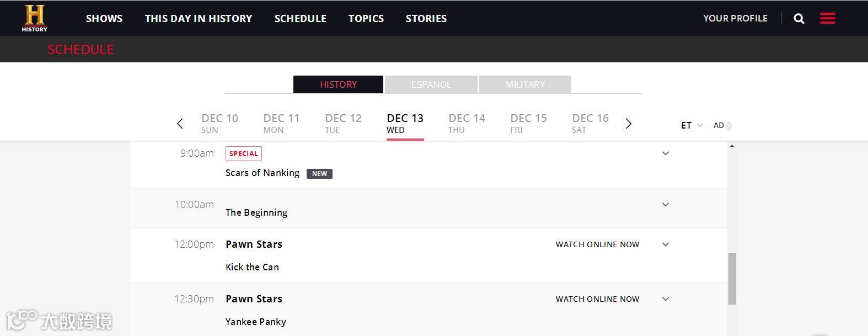
Task: Click the red SCHEDULE page heading
Action: pyautogui.click(x=81, y=49)
